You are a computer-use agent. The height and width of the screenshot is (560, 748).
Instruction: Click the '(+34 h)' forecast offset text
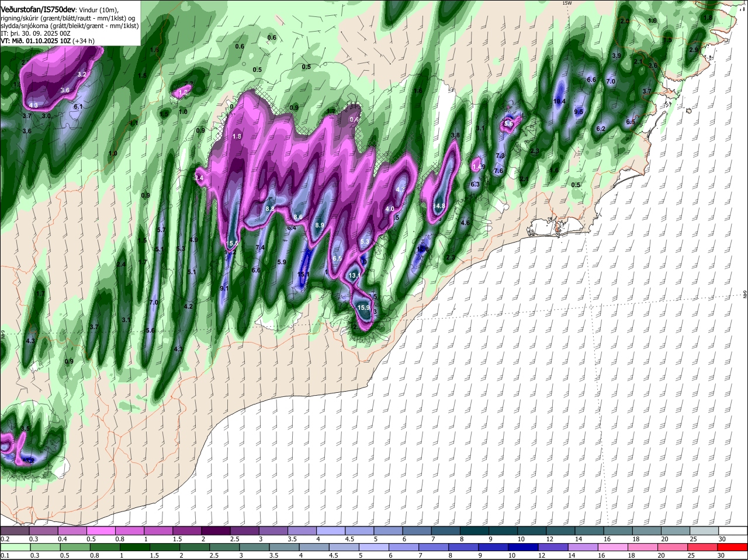click(83, 41)
